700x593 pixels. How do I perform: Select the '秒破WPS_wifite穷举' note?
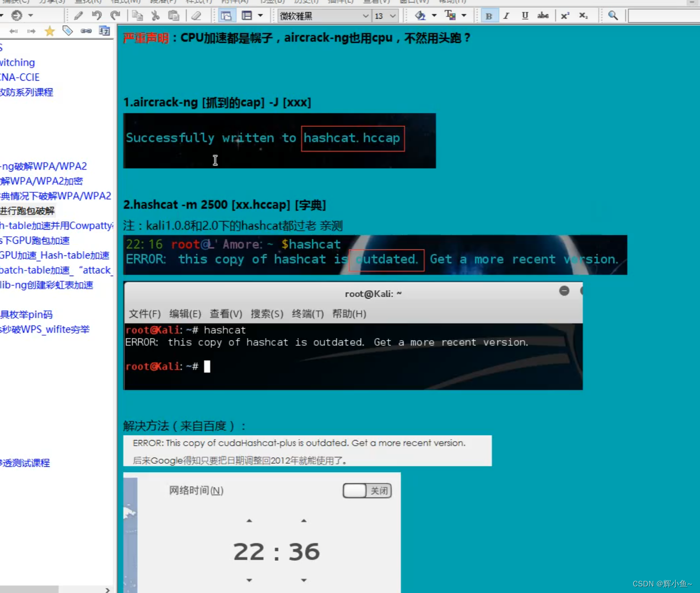point(45,330)
